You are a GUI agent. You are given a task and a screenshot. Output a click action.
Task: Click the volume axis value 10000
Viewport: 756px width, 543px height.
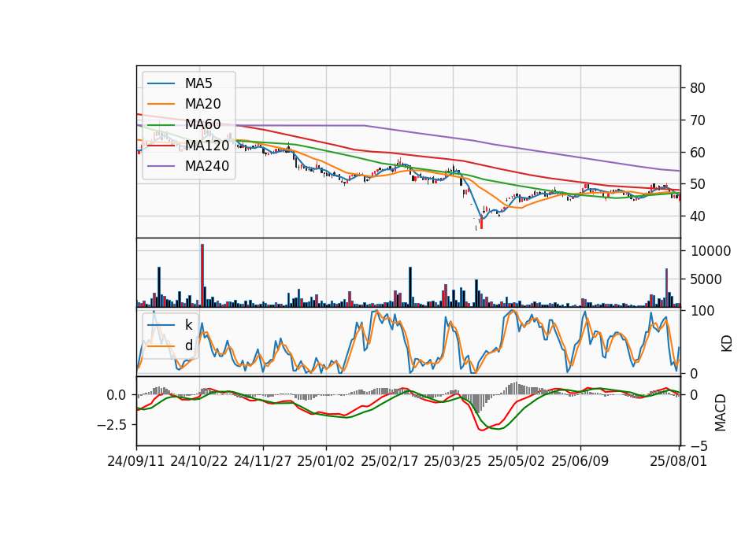point(710,251)
